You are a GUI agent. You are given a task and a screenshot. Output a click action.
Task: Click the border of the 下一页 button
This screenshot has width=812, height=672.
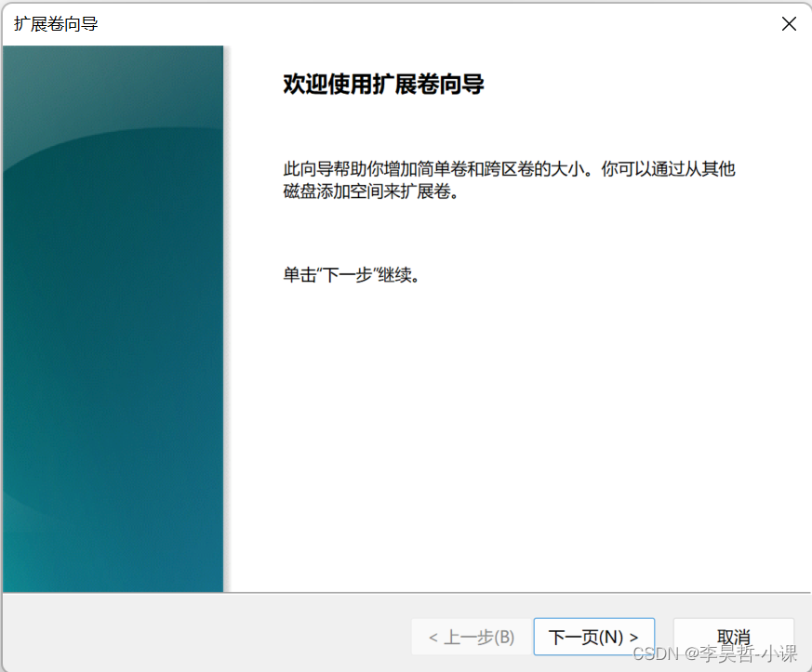(x=593, y=616)
